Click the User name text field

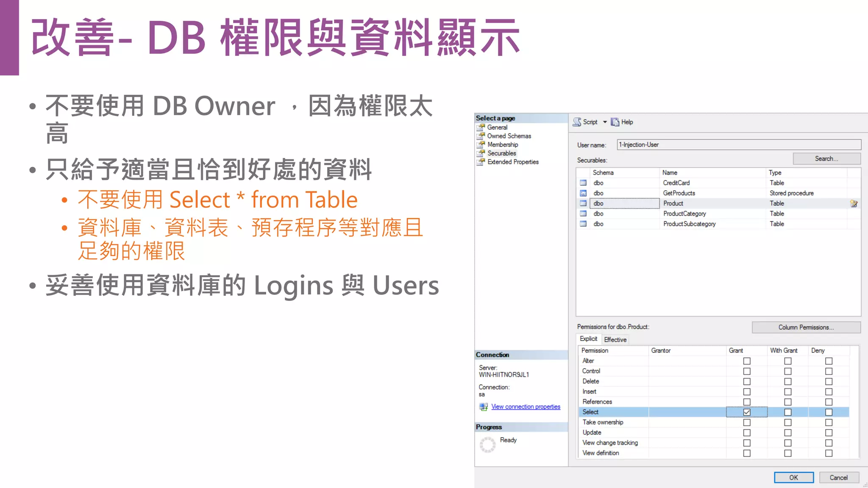click(x=738, y=145)
